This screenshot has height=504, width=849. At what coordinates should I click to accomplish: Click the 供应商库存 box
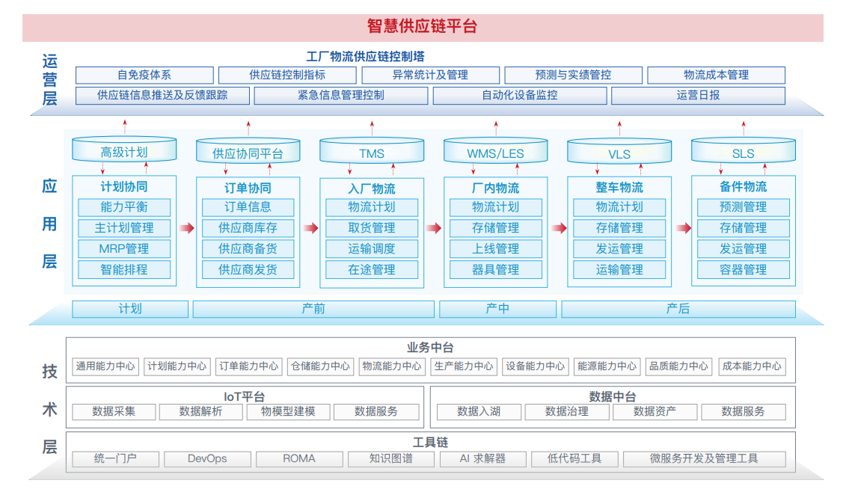[x=248, y=228]
